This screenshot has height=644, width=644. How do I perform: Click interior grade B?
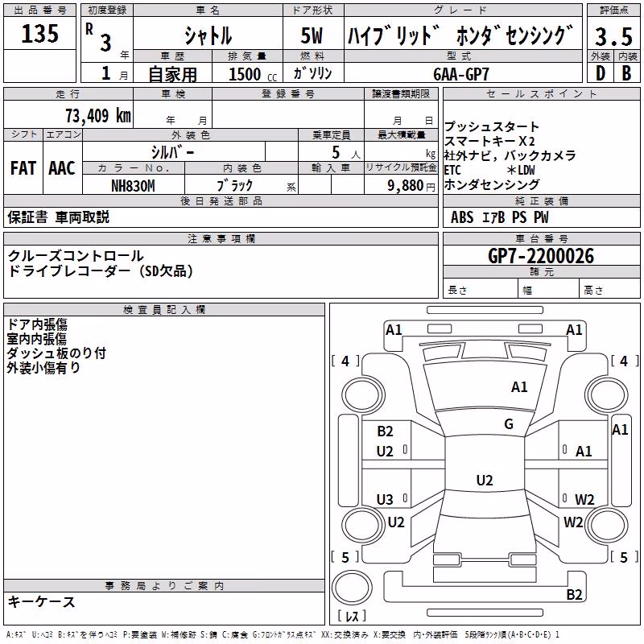626,73
